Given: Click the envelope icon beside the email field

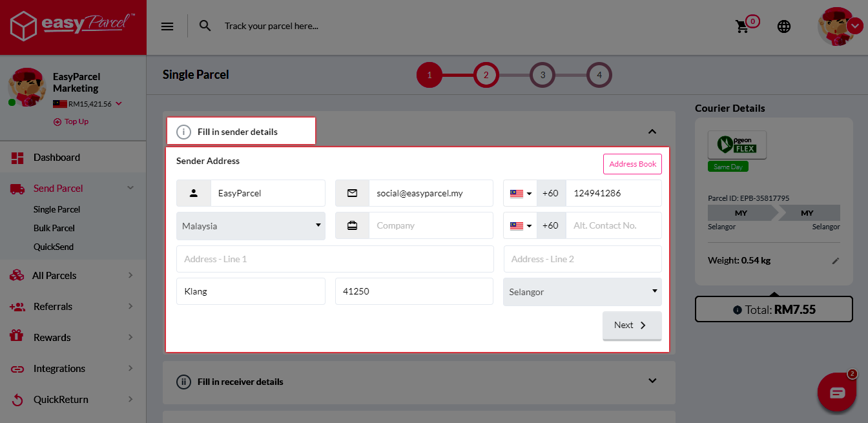Looking at the screenshot, I should point(352,193).
